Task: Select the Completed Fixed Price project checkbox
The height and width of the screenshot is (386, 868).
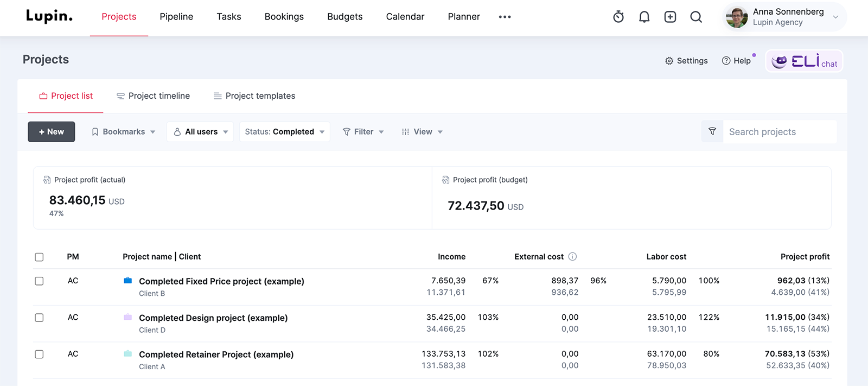Action: [x=39, y=281]
